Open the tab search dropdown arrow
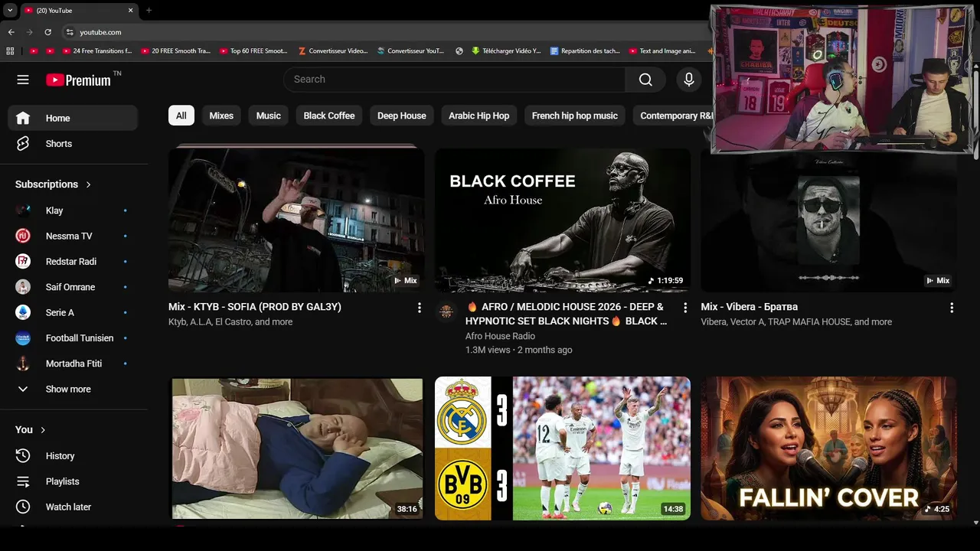Screen dimensions: 980x551 coord(10,11)
